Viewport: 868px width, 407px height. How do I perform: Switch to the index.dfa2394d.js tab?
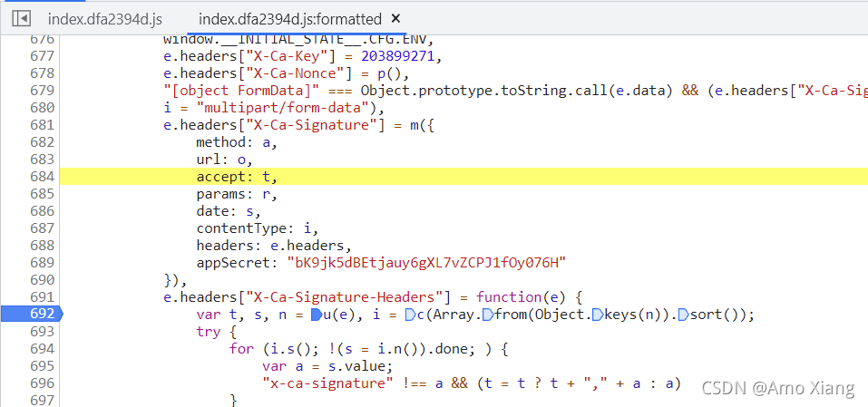pyautogui.click(x=105, y=19)
